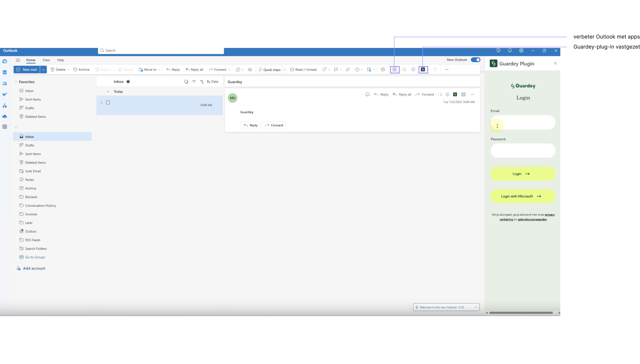Switch to the View ribbon tab
Screen dimensions: 640x364
click(x=46, y=60)
